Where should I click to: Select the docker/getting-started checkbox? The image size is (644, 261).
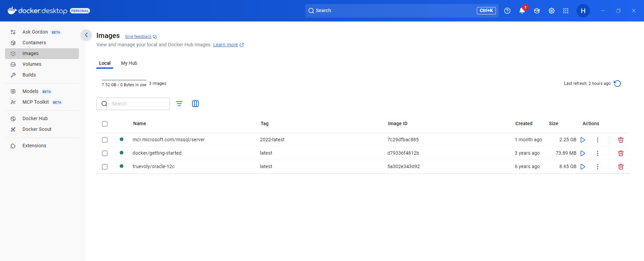point(105,153)
